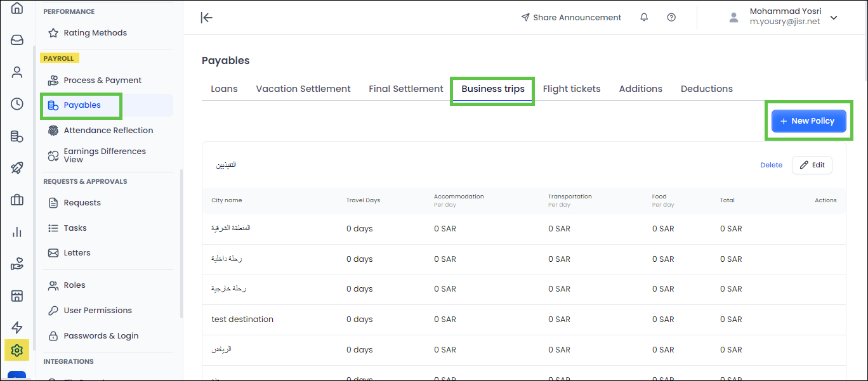Open the inbox icon in left rail
This screenshot has width=868, height=381.
17,40
